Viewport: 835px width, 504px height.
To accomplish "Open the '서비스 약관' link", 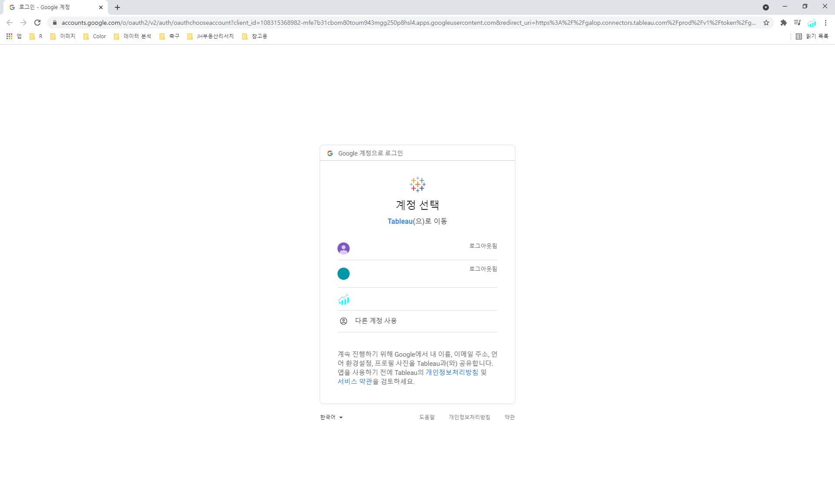I will (x=355, y=381).
